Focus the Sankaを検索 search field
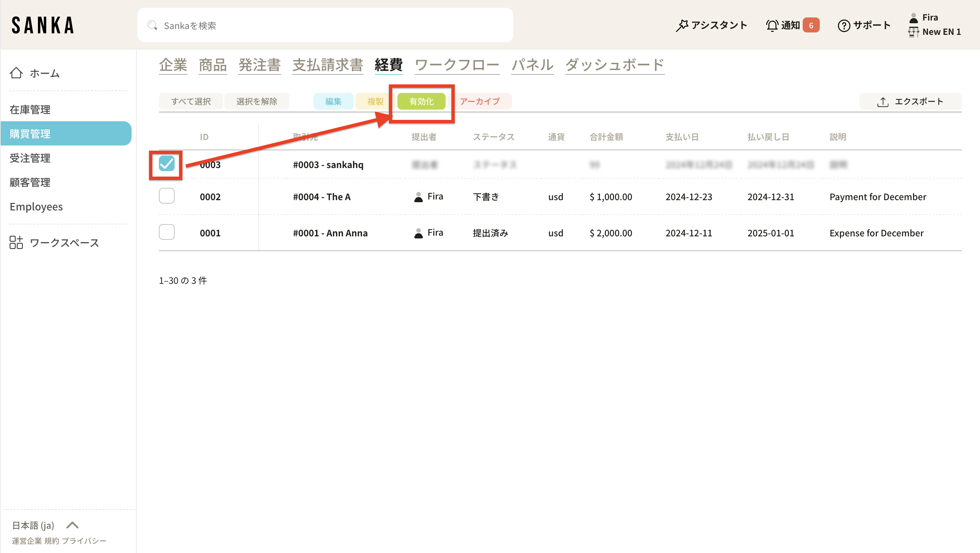 point(327,26)
